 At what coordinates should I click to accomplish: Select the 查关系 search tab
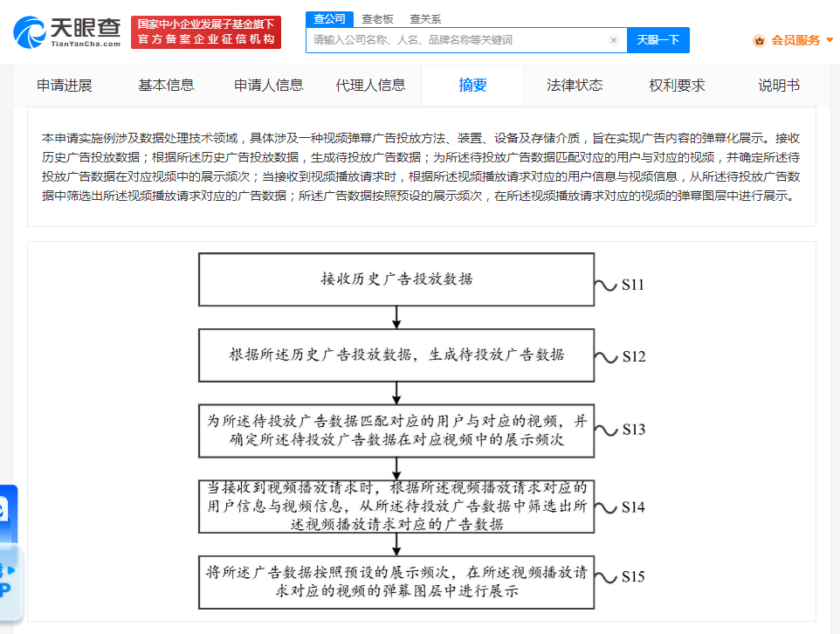coord(425,19)
